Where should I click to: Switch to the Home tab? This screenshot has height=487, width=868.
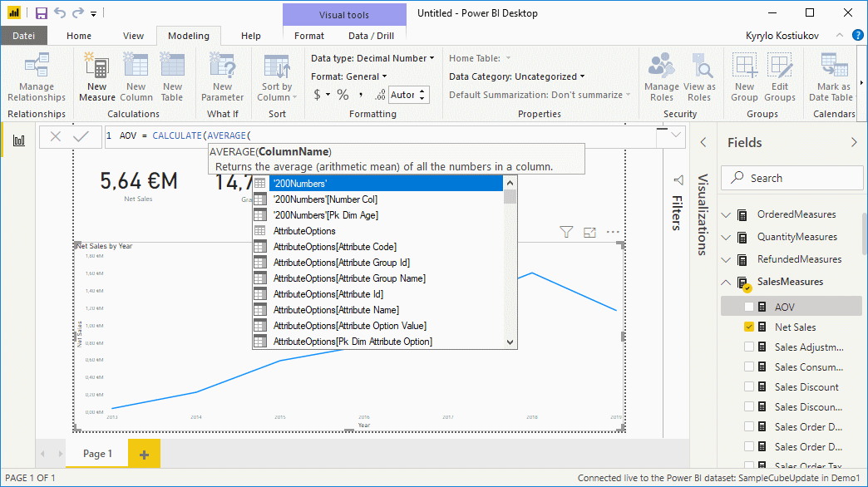click(79, 36)
